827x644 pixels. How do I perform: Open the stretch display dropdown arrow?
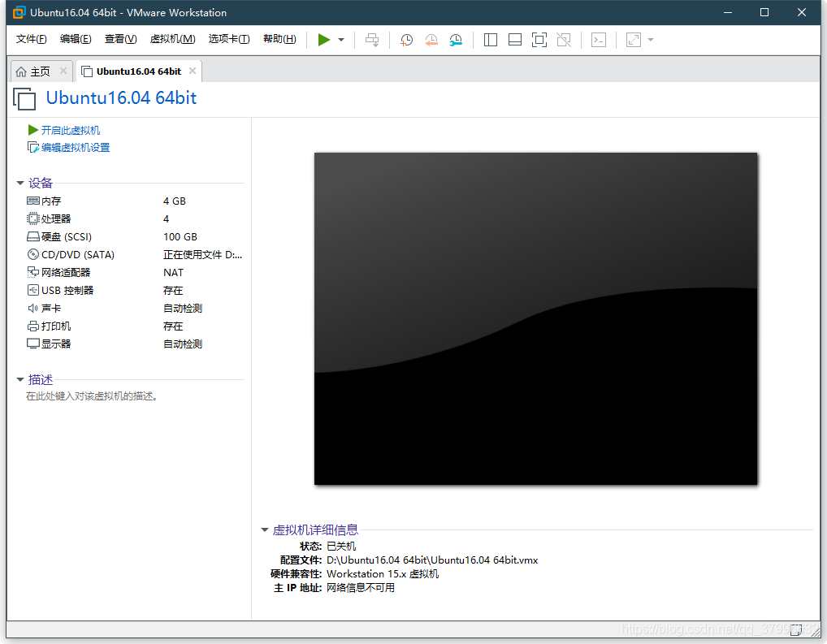click(x=651, y=40)
